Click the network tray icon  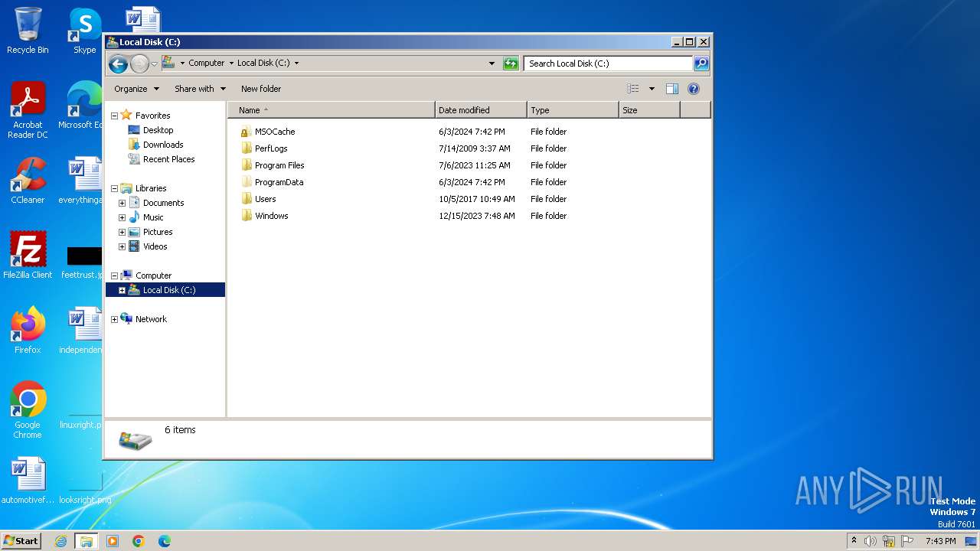[x=889, y=541]
